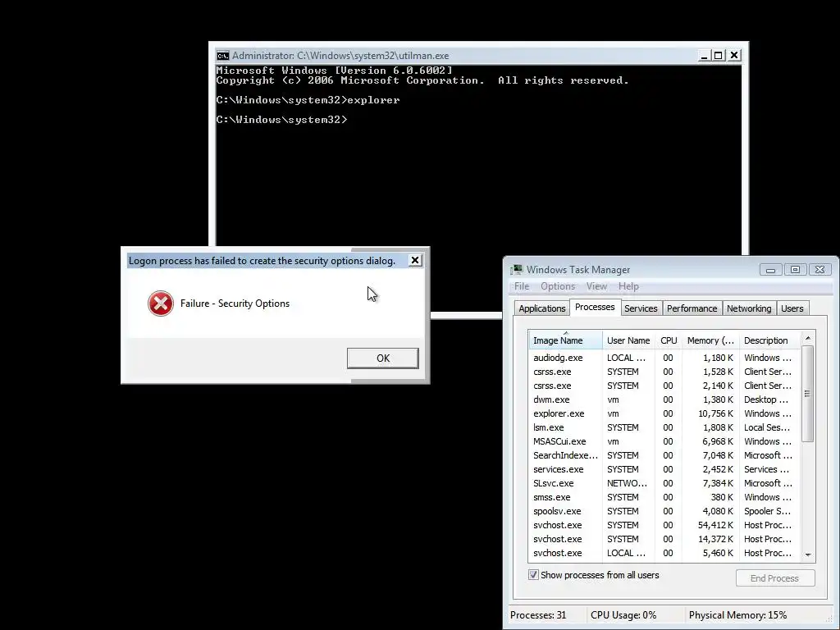Close the Windows Task Manager window
Viewport: 840px width, 630px height.
pos(819,269)
